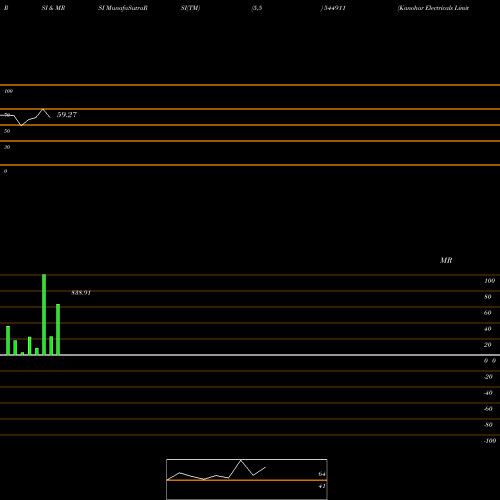Open the mini RSI chart thumbnail at bottom
Screen dimensions: 500x500
(x=247, y=479)
